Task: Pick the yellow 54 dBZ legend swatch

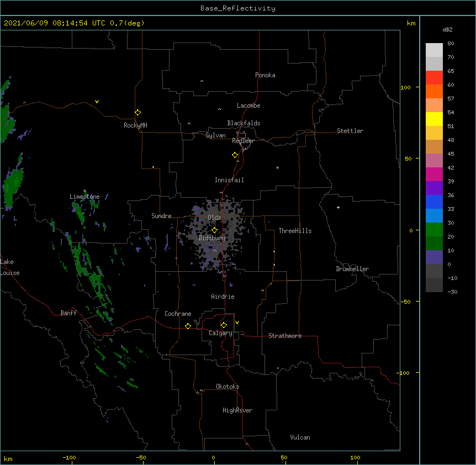Action: (x=434, y=119)
